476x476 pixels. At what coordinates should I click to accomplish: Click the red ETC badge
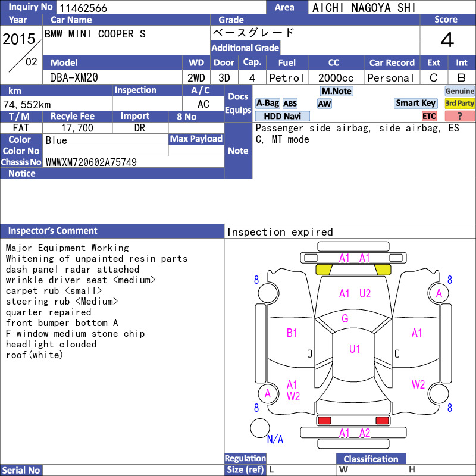coord(429,116)
